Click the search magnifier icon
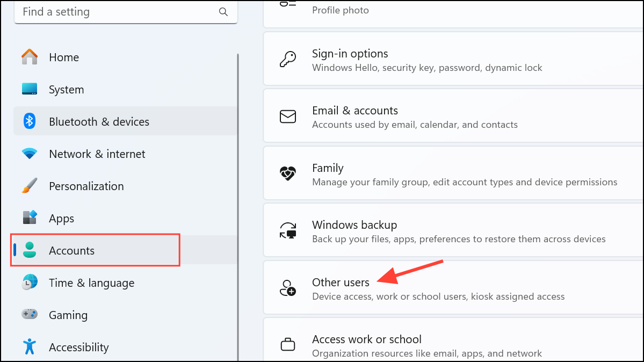The height and width of the screenshot is (362, 644). pyautogui.click(x=223, y=11)
